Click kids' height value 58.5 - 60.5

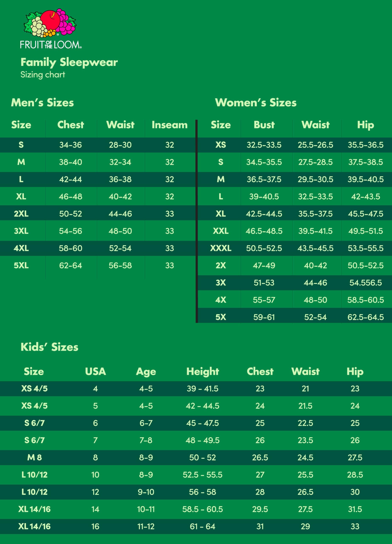[202, 509]
